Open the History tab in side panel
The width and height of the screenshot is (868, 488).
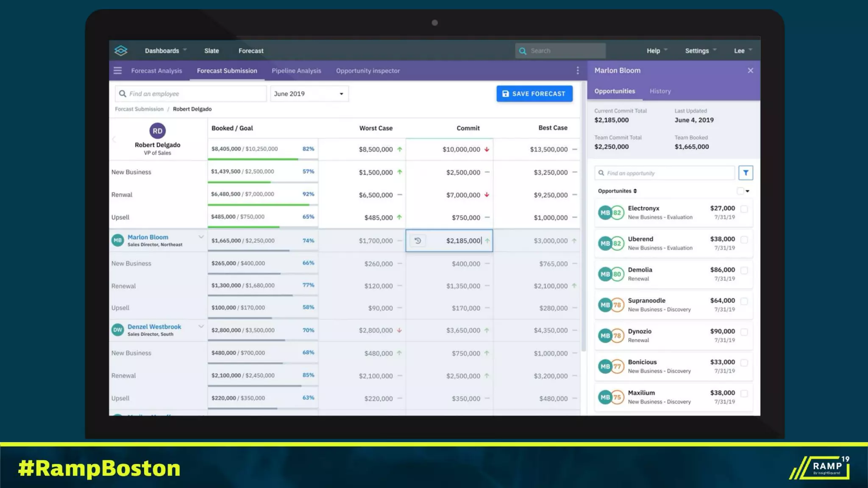(660, 91)
